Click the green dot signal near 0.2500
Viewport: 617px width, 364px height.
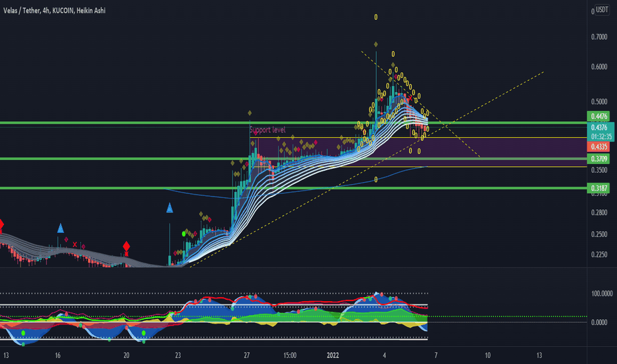184,234
